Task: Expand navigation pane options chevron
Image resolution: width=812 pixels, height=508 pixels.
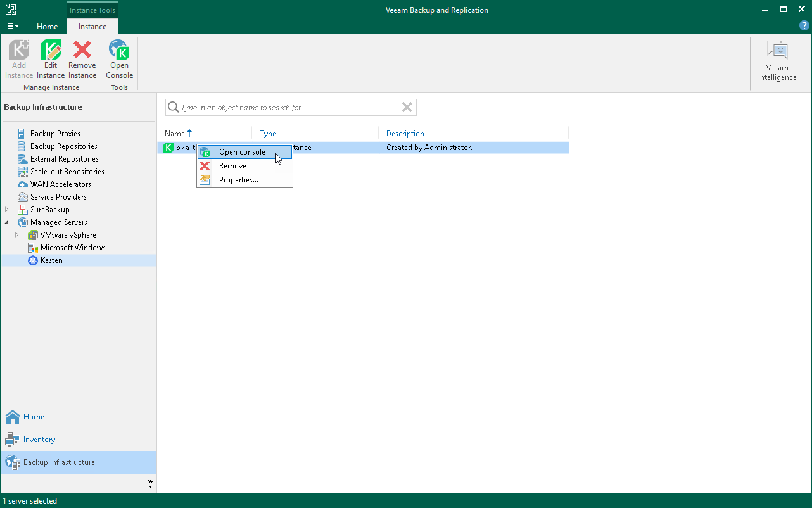Action: pyautogui.click(x=150, y=483)
